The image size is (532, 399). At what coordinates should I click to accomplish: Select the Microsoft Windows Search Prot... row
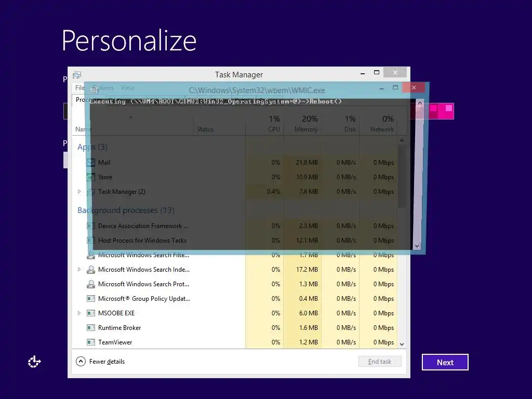[234, 284]
